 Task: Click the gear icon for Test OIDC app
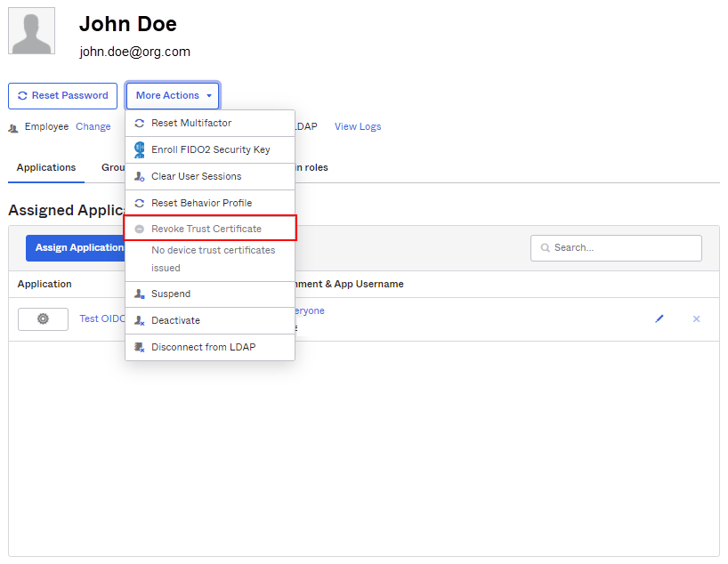point(43,318)
